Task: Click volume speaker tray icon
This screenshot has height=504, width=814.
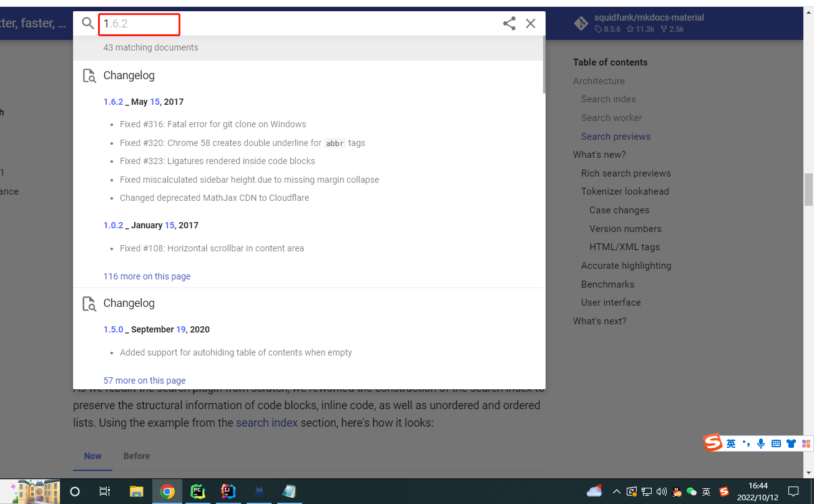Action: (662, 492)
